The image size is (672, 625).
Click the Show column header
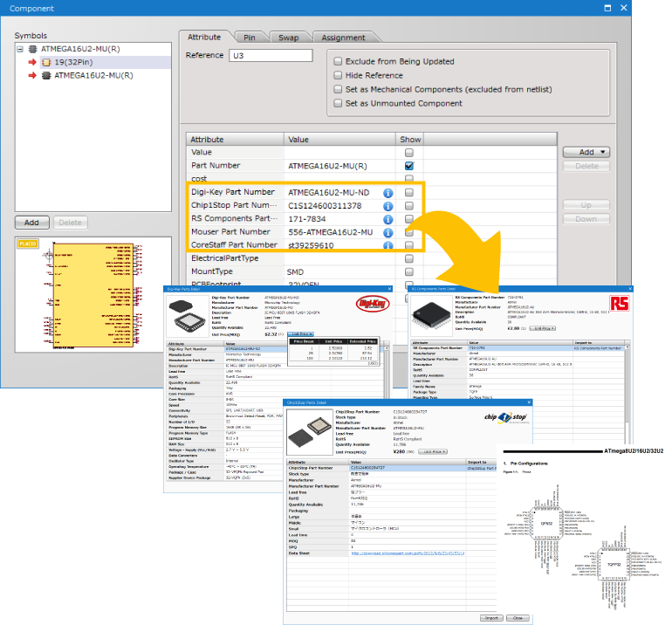click(x=410, y=140)
